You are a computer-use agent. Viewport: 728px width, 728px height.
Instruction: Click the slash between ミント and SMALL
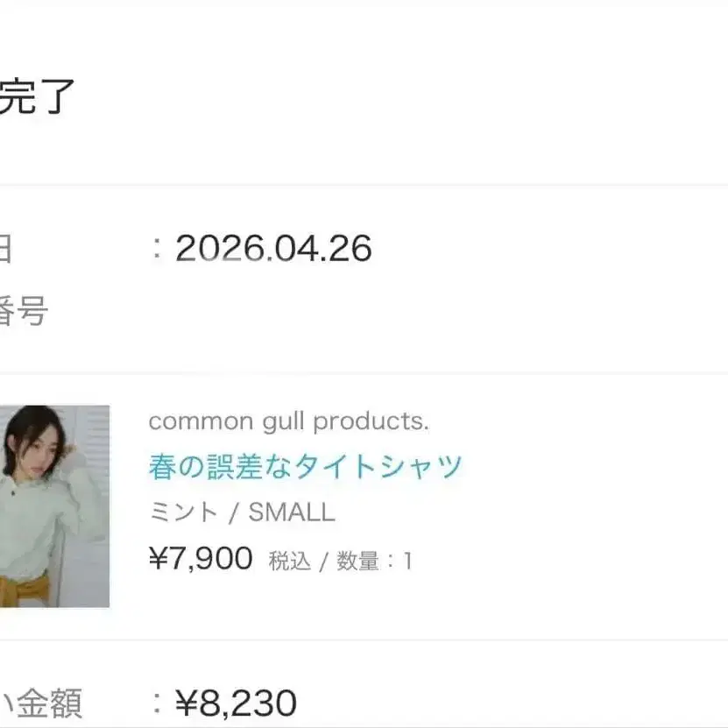click(x=234, y=513)
